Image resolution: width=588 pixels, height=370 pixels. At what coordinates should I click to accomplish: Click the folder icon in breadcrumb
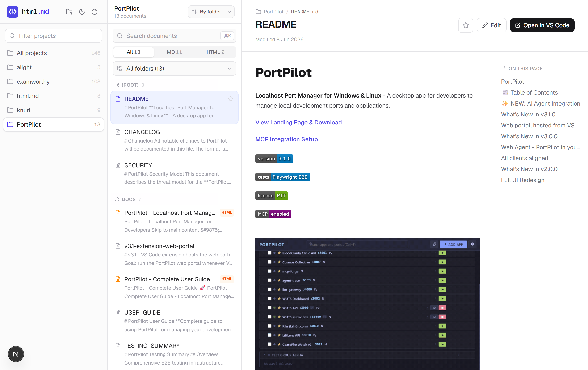(x=258, y=12)
